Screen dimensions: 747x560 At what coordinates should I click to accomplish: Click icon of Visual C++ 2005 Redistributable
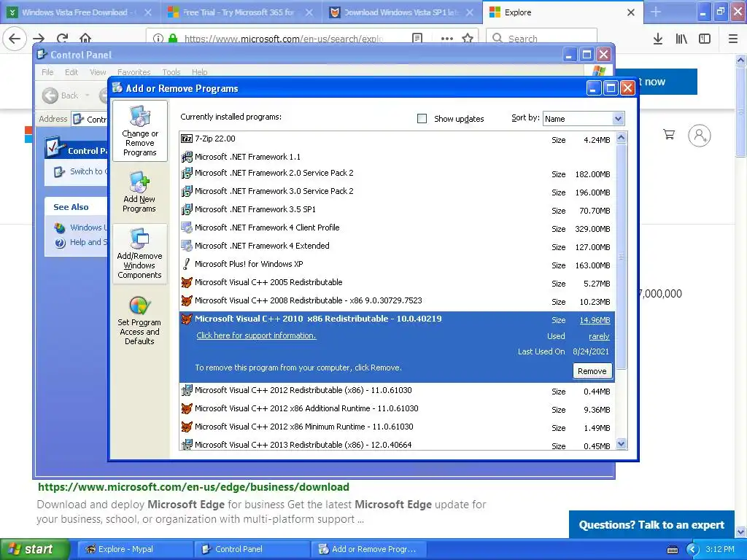[187, 282]
